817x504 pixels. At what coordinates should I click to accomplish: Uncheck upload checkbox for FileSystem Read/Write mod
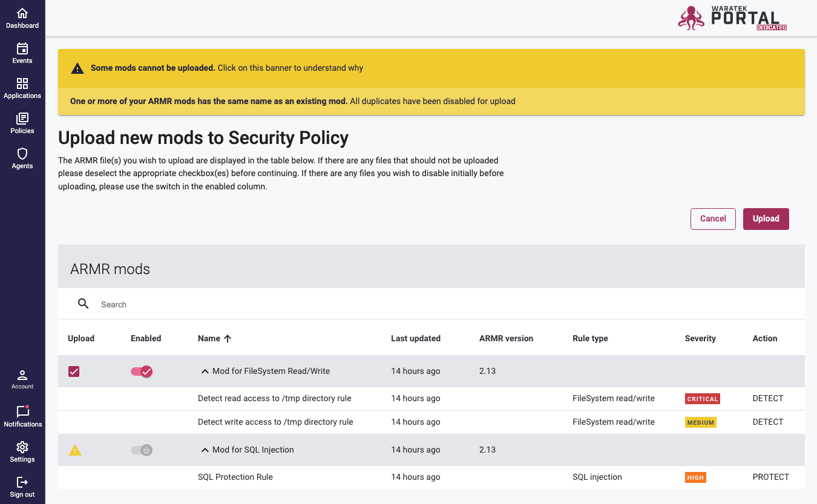(x=74, y=371)
